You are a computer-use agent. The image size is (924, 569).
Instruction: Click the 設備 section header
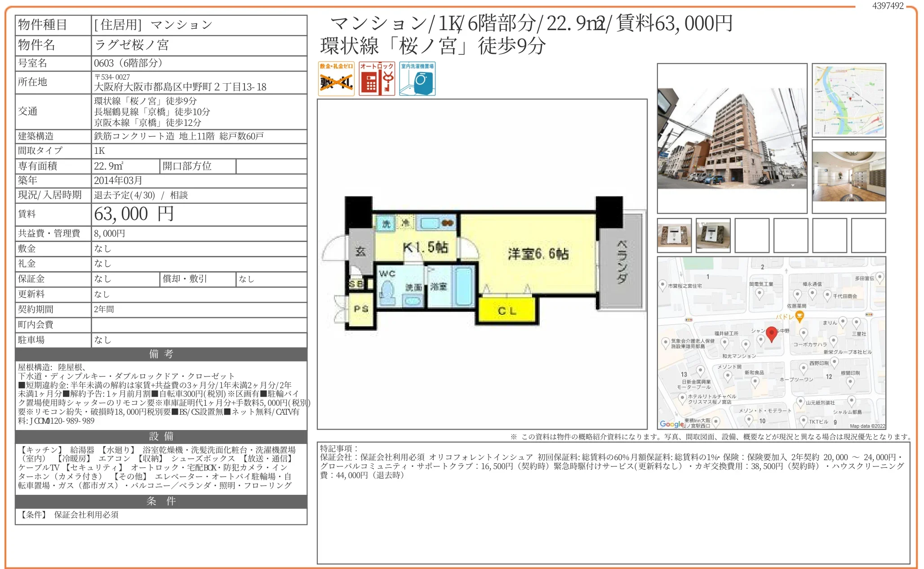click(x=161, y=436)
